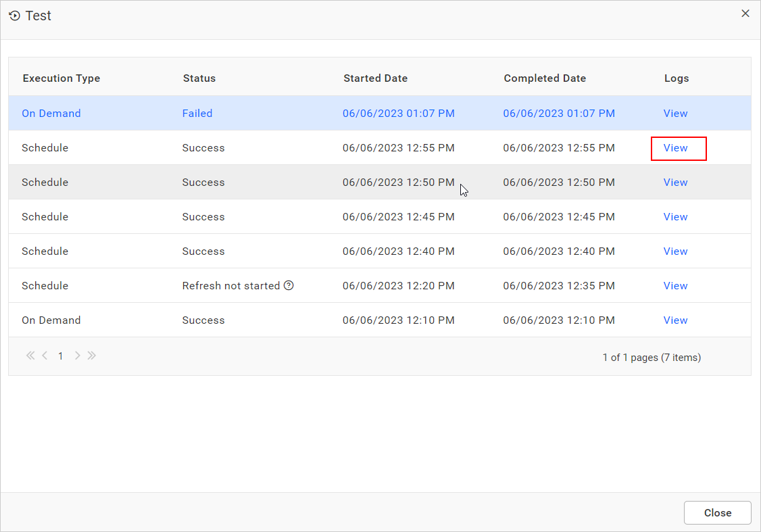This screenshot has height=532, width=761.
Task: Go to next page arrow
Action: click(77, 356)
